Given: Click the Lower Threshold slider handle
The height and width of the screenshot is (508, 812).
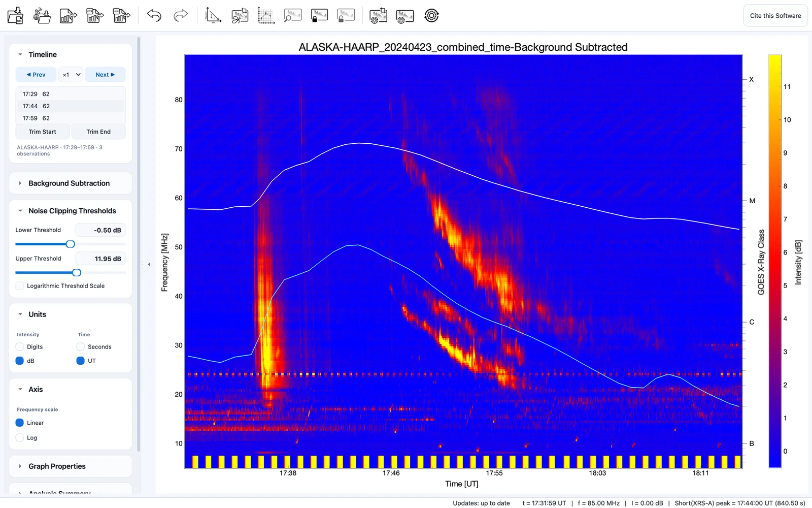Looking at the screenshot, I should tap(71, 244).
